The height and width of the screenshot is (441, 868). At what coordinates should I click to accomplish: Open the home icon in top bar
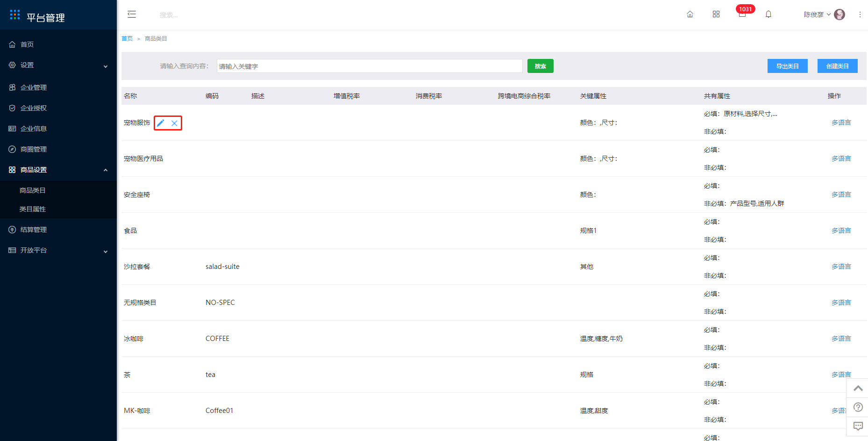pyautogui.click(x=690, y=14)
